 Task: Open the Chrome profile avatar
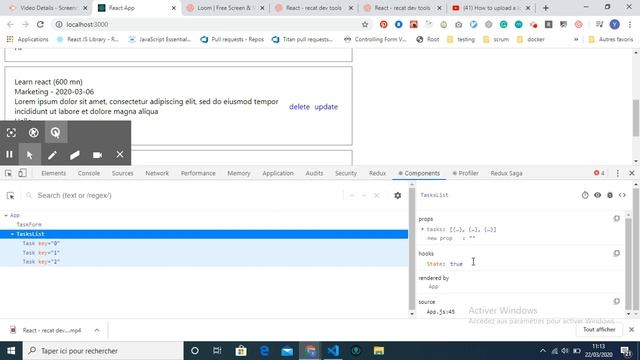pyautogui.click(x=614, y=24)
